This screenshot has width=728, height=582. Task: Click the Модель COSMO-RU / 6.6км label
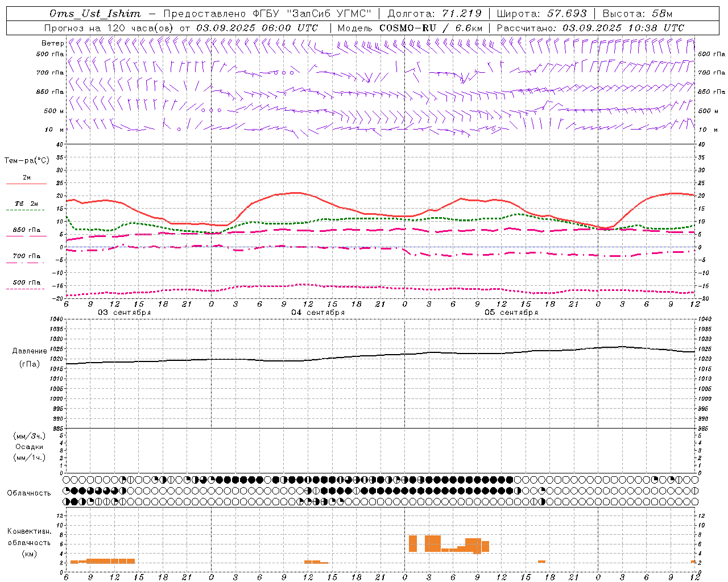tap(409, 28)
